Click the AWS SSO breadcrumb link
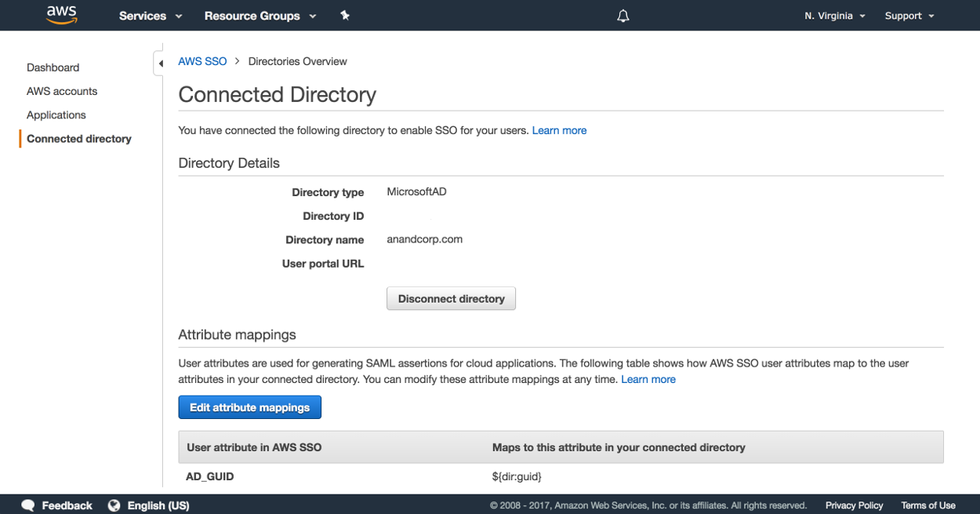980x514 pixels. [x=203, y=61]
